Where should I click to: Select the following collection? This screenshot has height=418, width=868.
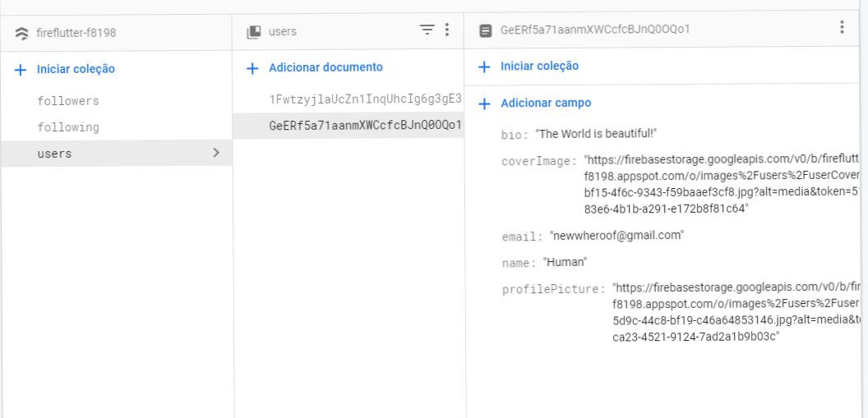pos(67,127)
